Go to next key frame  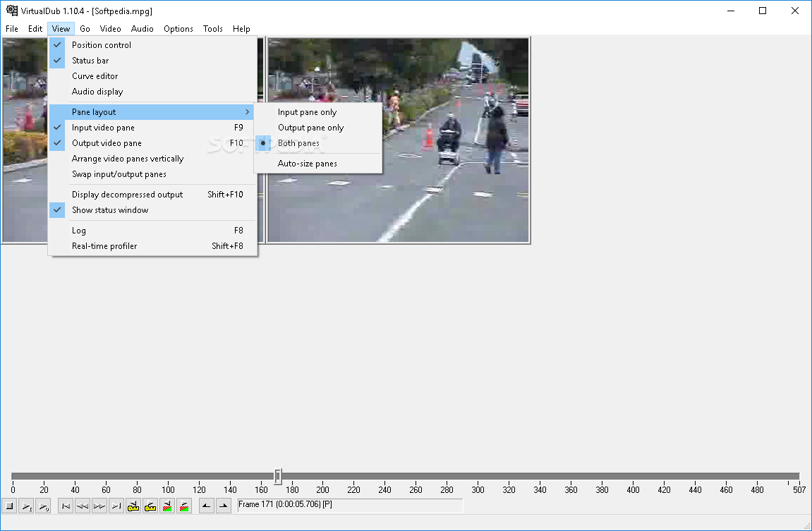coord(150,506)
